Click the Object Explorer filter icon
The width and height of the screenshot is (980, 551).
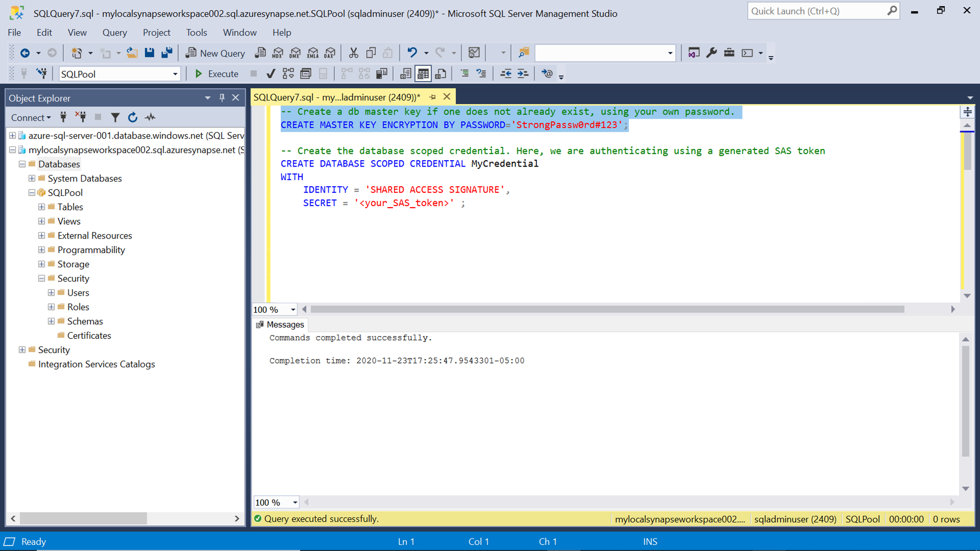point(115,118)
